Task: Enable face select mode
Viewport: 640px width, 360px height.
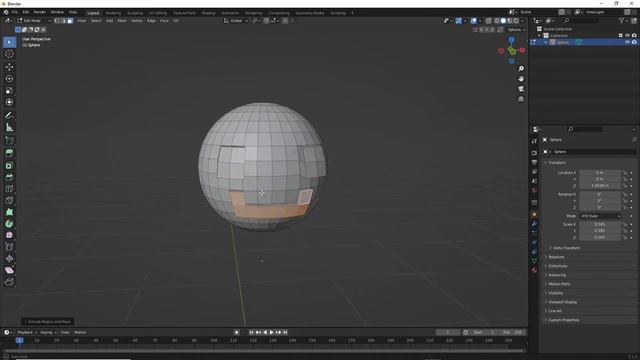Action: [x=70, y=21]
